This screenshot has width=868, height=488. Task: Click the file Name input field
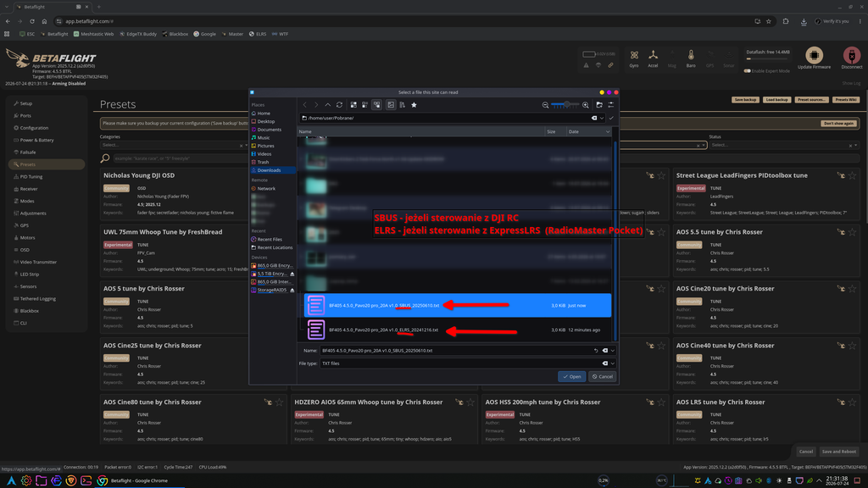[457, 350]
